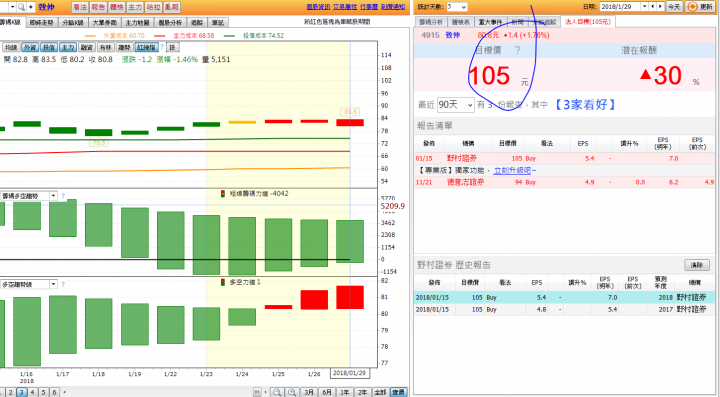Click the 今天 button
The image size is (720, 397).
click(x=674, y=7)
